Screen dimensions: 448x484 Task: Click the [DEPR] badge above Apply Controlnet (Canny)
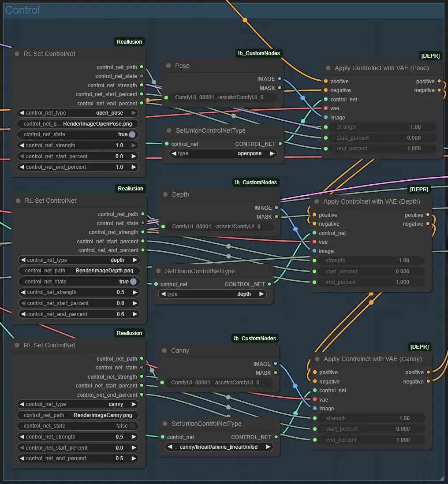point(419,346)
